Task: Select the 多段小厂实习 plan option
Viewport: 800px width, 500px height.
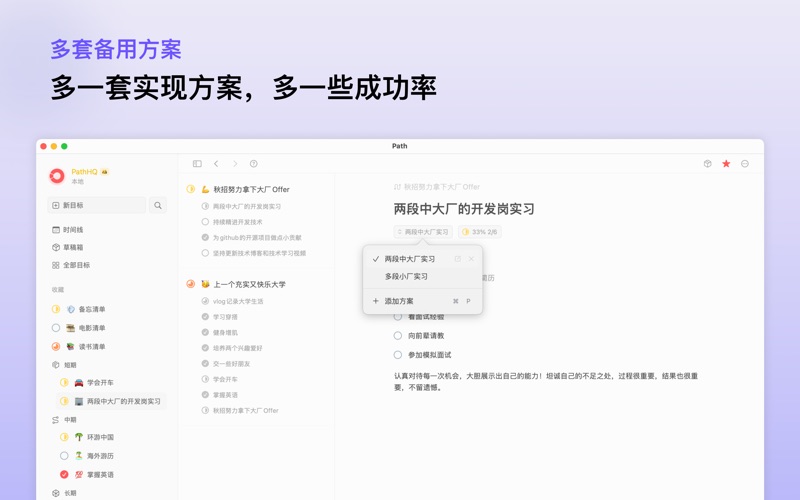Action: coord(406,277)
